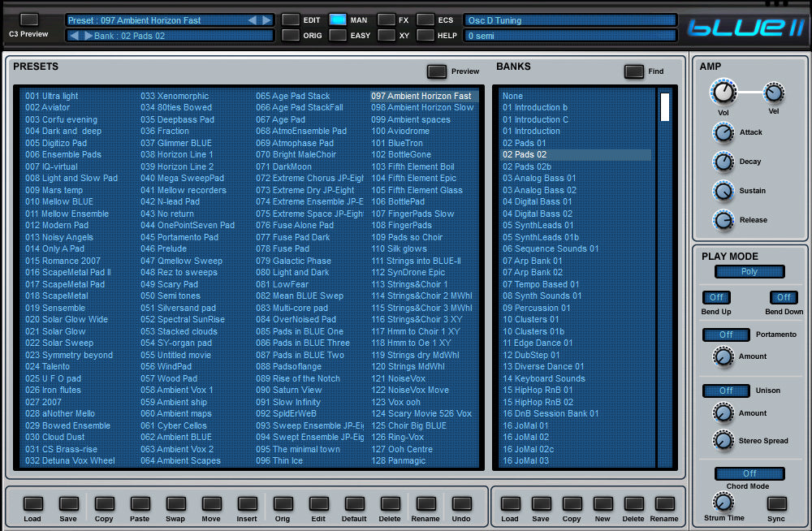Click the Rename button under banks
The height and width of the screenshot is (531, 812).
[x=664, y=503]
